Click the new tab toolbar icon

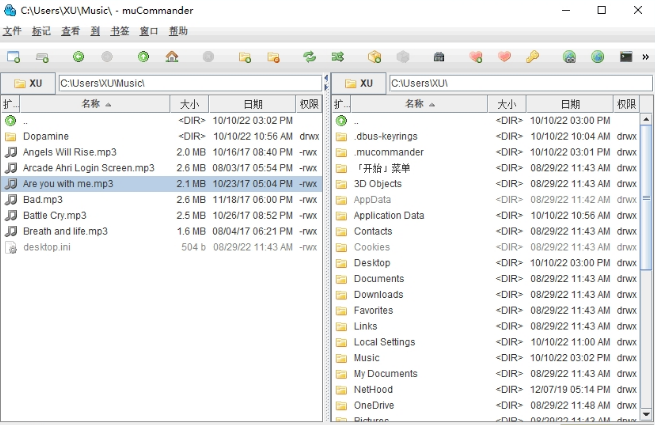[42, 57]
